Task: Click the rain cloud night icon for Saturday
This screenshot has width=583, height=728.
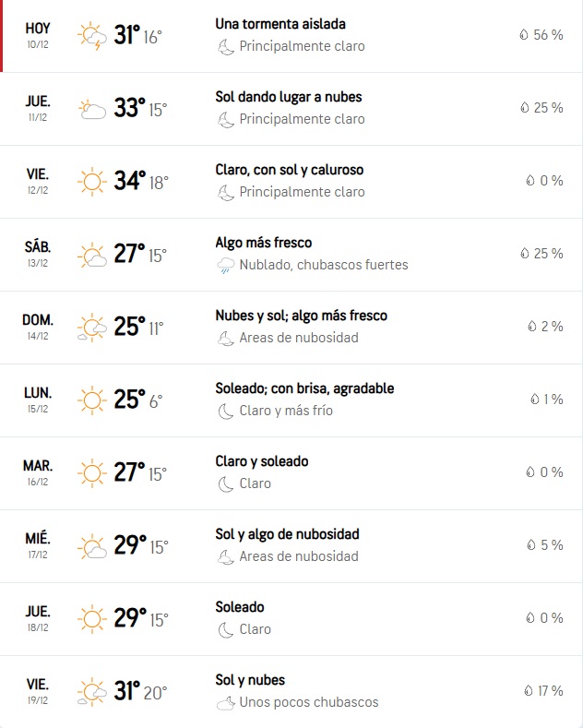Action: coord(225,266)
